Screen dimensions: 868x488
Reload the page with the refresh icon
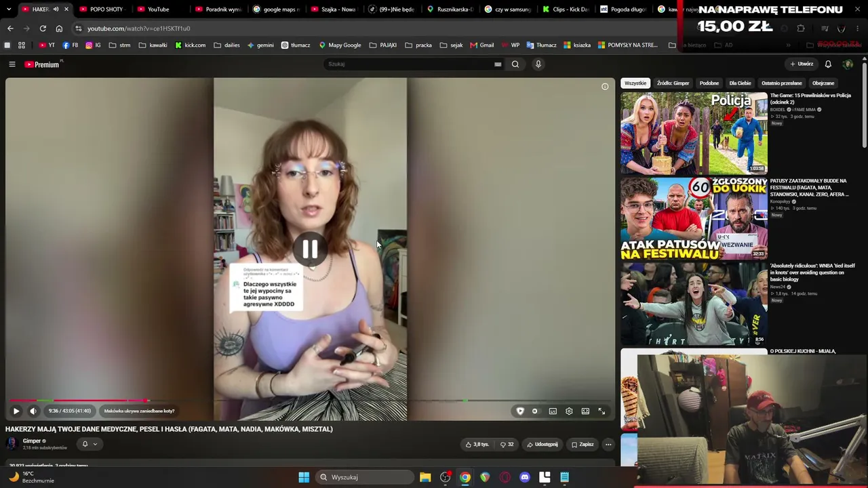43,28
